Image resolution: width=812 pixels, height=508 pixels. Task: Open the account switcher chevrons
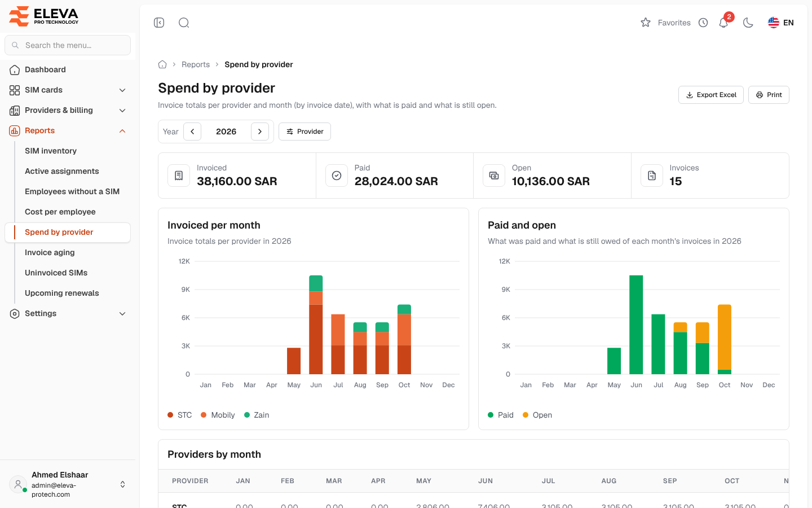coord(123,484)
